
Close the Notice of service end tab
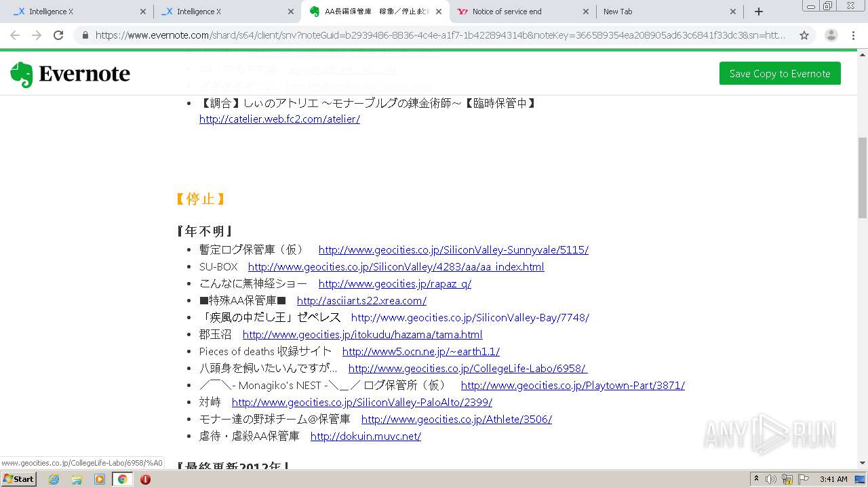tap(586, 12)
